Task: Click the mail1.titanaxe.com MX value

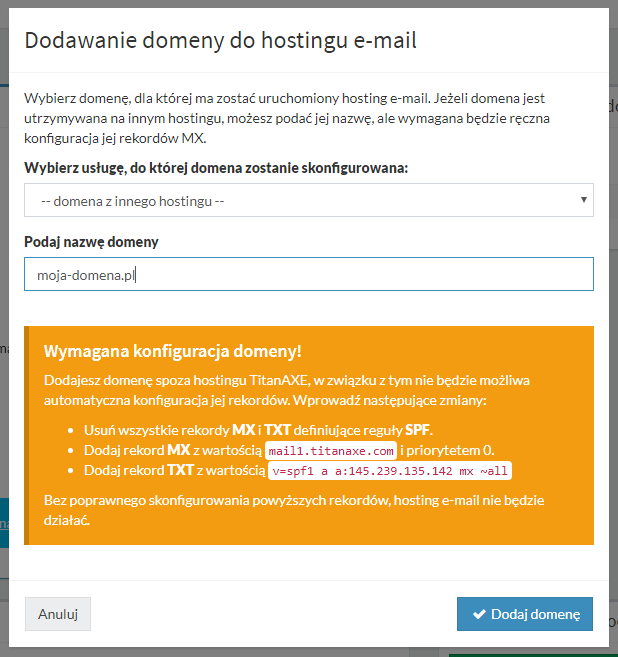Action: click(331, 450)
